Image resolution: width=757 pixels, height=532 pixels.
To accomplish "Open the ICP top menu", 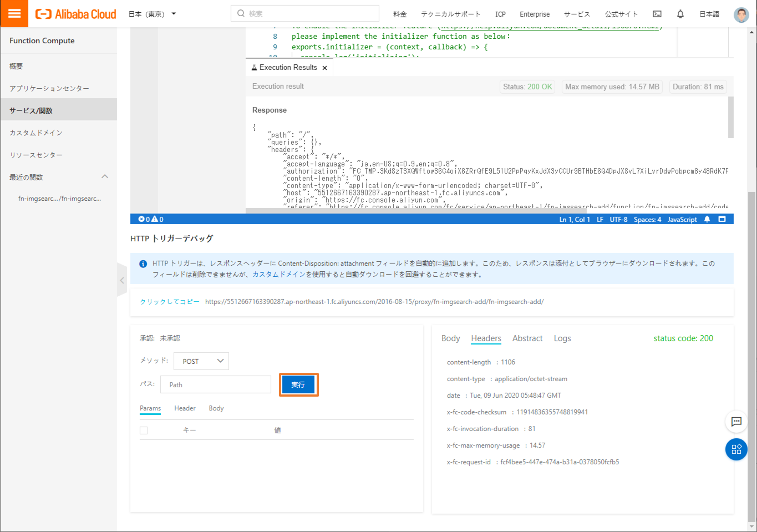I will pos(500,14).
